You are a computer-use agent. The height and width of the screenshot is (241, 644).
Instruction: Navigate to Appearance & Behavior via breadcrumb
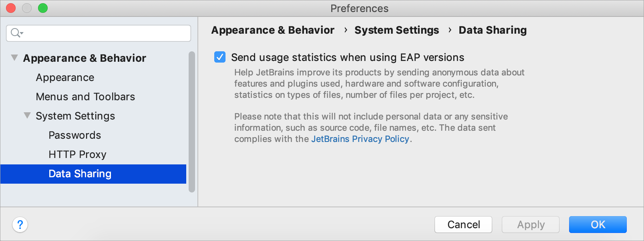pos(273,30)
